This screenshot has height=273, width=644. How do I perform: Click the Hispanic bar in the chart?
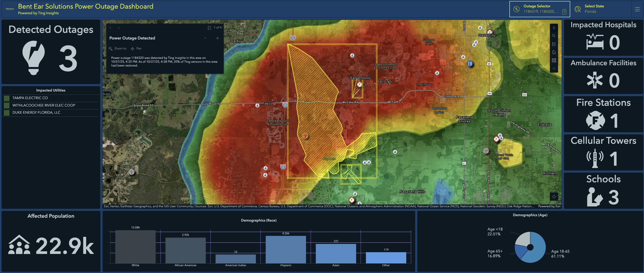click(286, 250)
